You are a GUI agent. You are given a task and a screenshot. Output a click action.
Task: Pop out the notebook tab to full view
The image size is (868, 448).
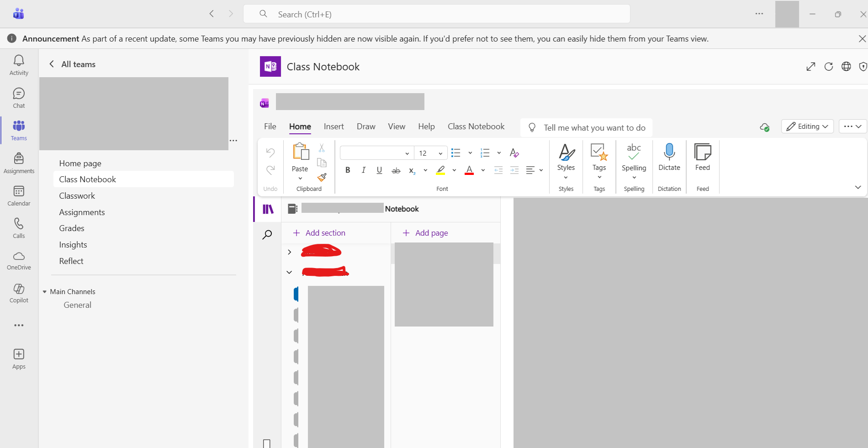coord(811,67)
